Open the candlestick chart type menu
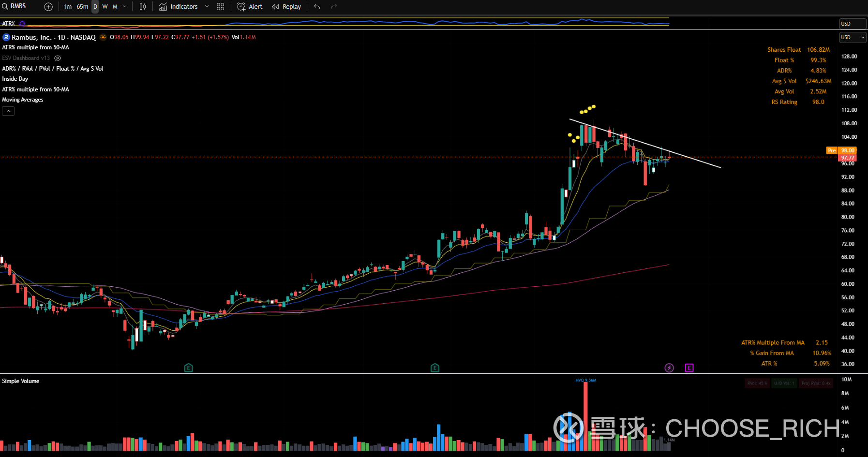 coord(143,7)
